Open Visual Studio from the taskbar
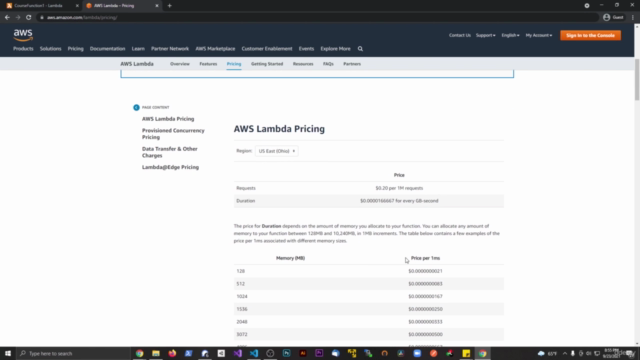The width and height of the screenshot is (640, 360). pos(238,353)
